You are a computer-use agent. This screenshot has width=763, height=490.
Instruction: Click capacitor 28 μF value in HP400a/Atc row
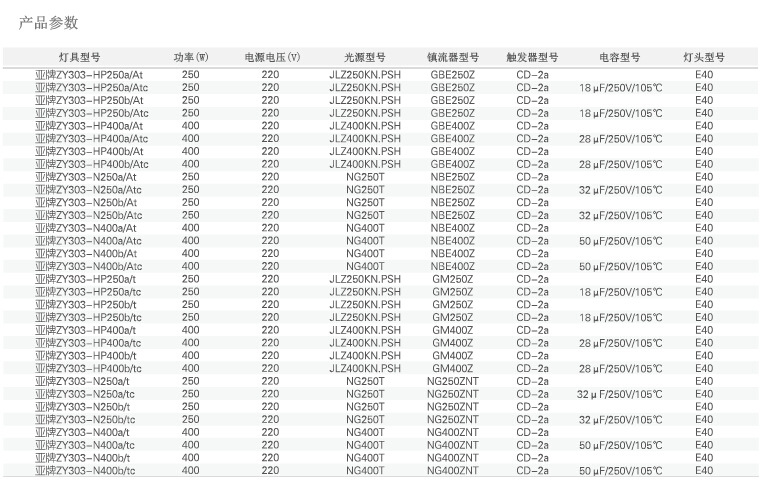620,139
